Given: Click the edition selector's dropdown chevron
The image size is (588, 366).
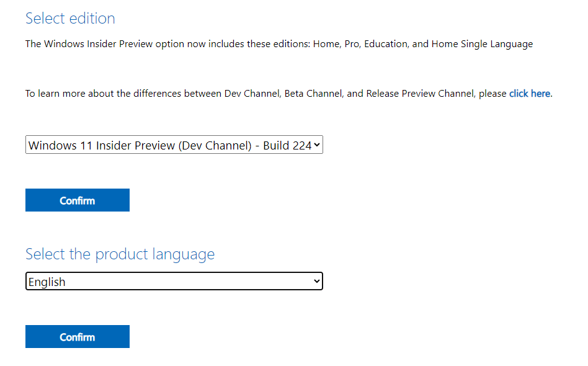Looking at the screenshot, I should pos(316,145).
